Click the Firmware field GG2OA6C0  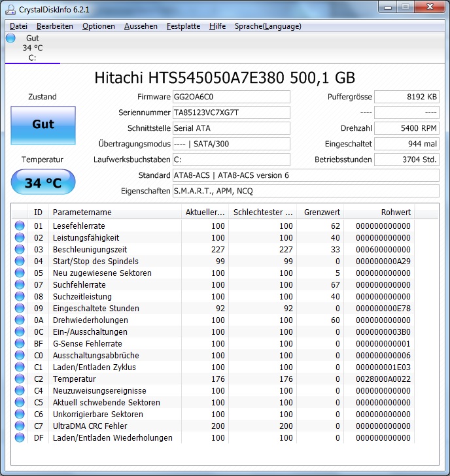coord(232,97)
